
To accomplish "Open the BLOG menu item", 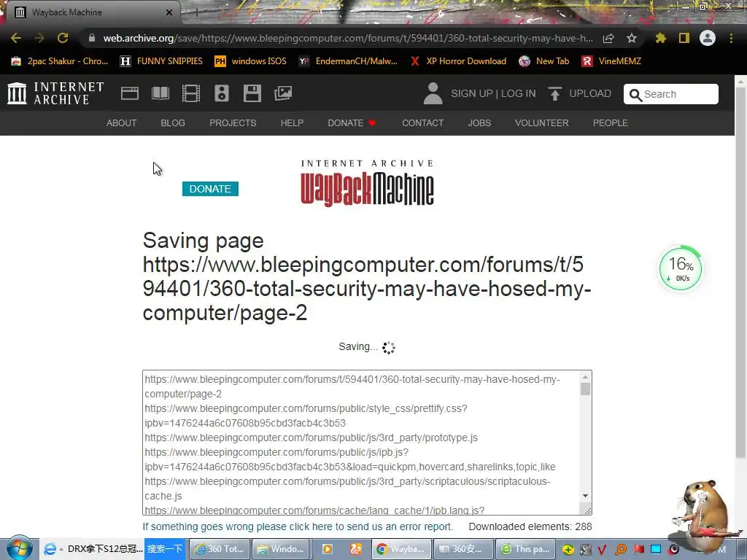I will point(173,122).
